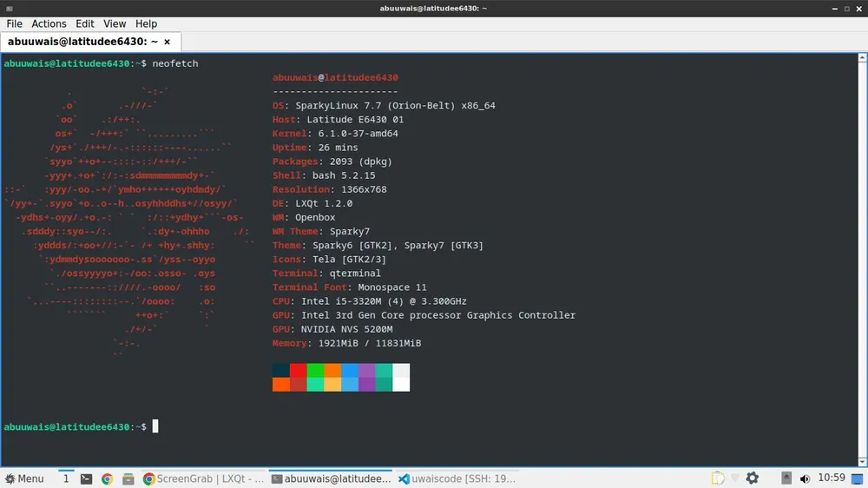Click the Resolution line 1366x768
868x488 pixels.
tap(329, 189)
